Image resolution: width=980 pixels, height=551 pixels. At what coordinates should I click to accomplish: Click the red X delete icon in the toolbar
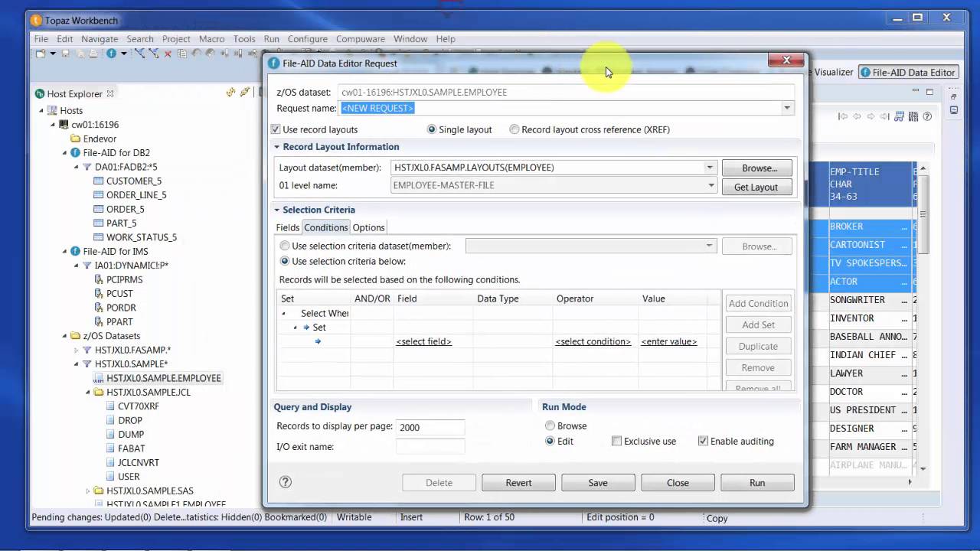point(168,54)
